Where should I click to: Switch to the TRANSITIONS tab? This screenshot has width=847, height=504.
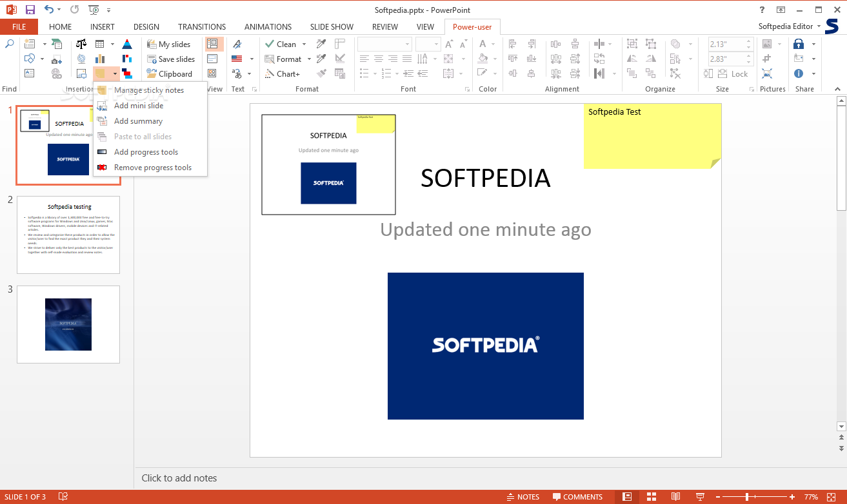tap(202, 27)
